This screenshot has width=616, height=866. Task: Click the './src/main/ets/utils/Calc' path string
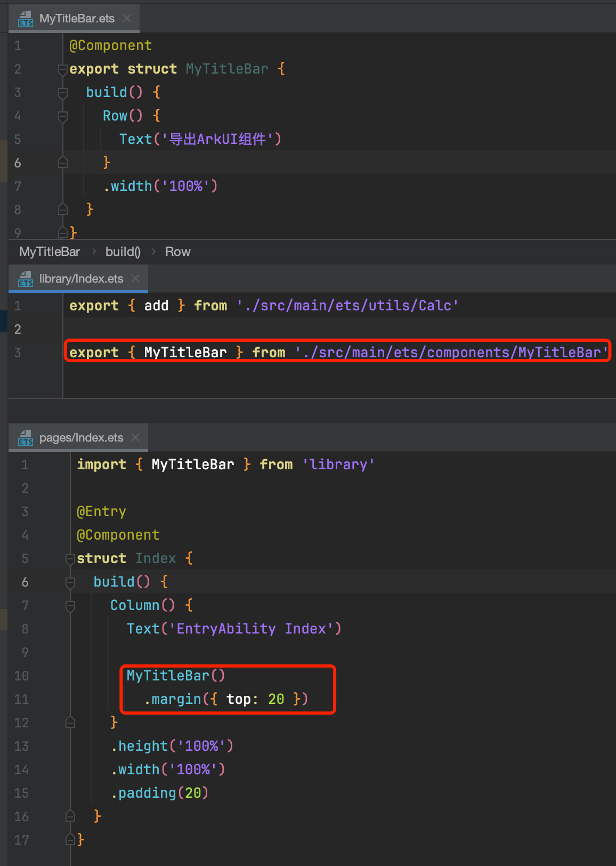pyautogui.click(x=347, y=306)
